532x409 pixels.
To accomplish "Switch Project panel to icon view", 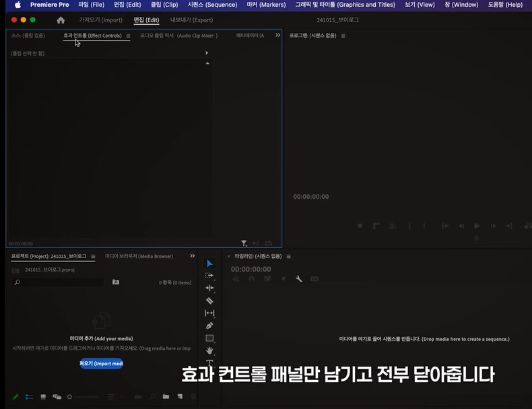I will click(x=43, y=397).
